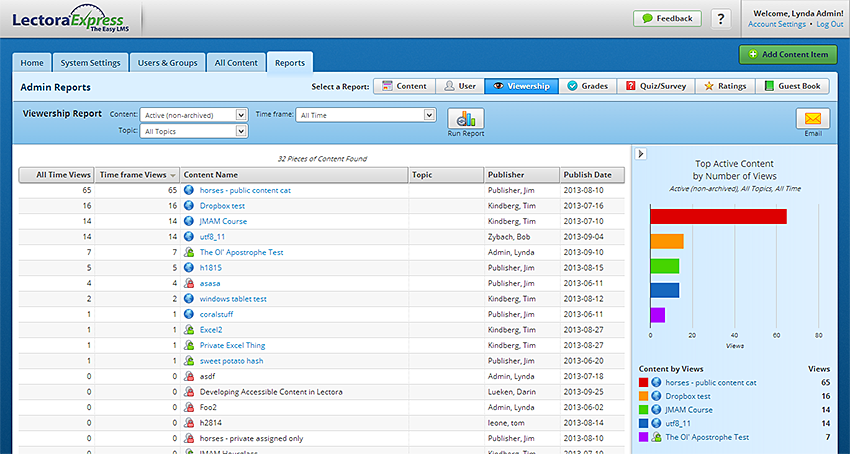Click the Feedback button
Viewport: 850px width, 454px height.
667,18
